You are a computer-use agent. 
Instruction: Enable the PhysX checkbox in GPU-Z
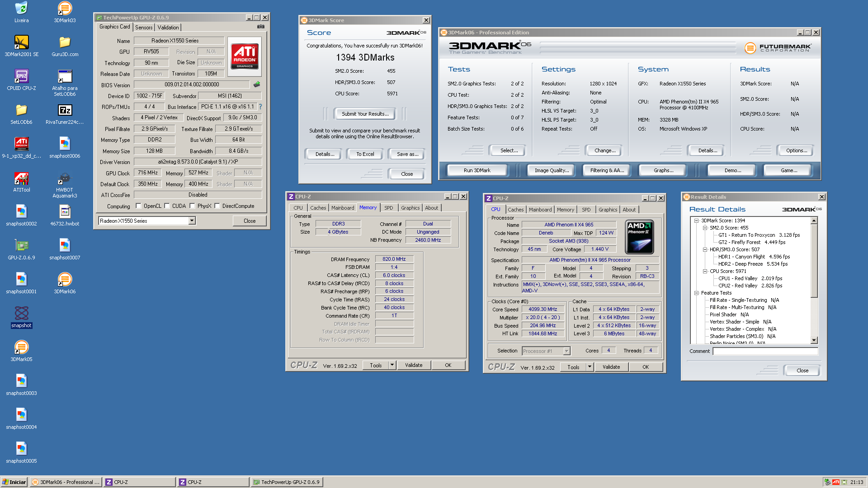click(192, 206)
